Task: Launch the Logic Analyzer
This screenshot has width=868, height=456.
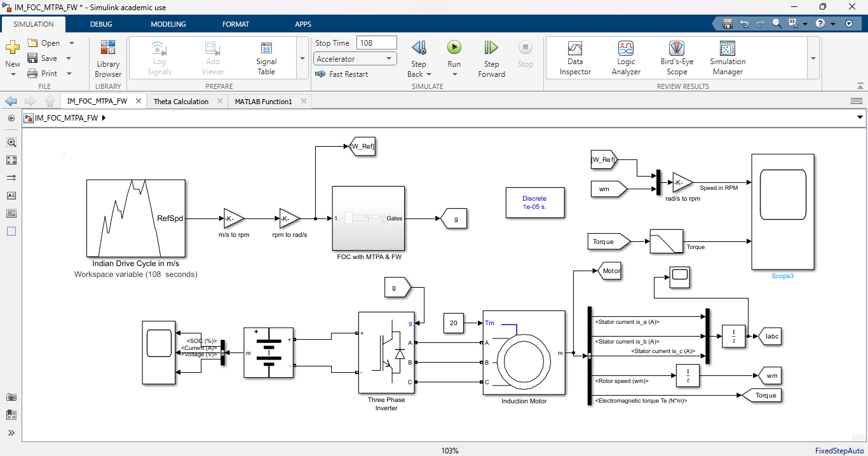Action: click(625, 57)
